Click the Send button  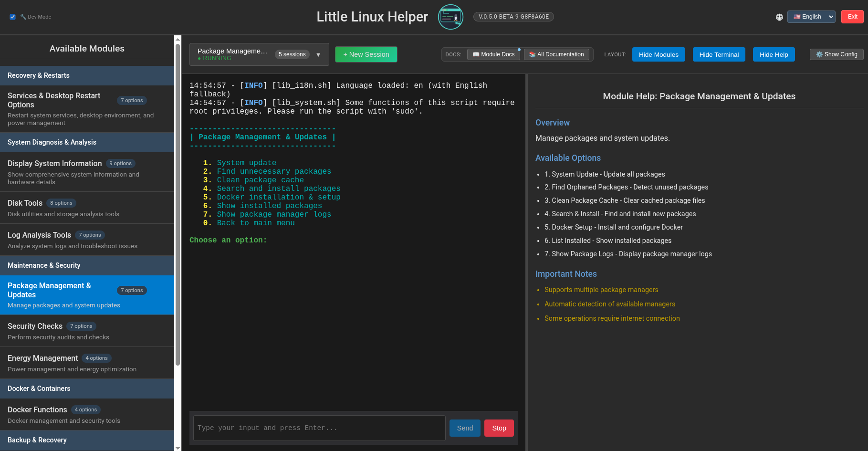(x=465, y=428)
